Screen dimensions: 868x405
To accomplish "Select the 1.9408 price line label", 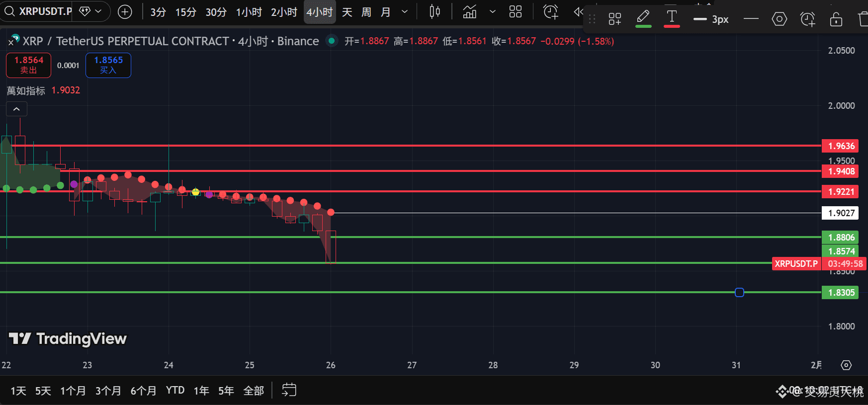I will coord(841,171).
